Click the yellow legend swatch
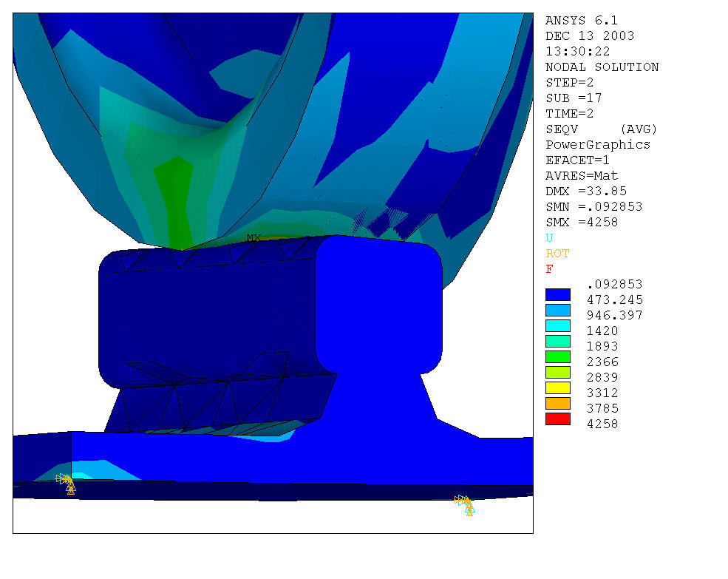 [557, 388]
